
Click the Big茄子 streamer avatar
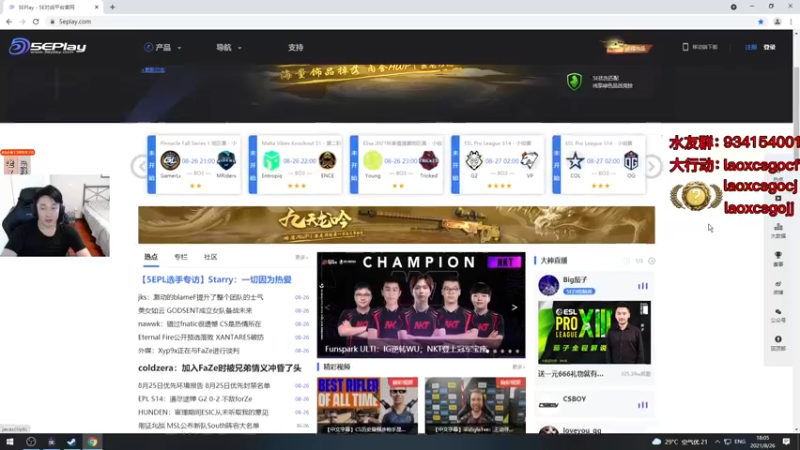tap(548, 285)
